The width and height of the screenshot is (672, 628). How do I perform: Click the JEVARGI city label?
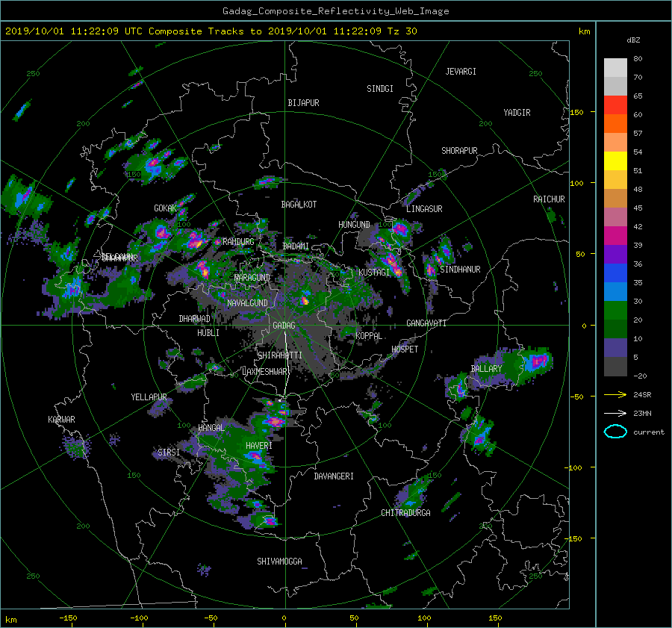click(461, 72)
